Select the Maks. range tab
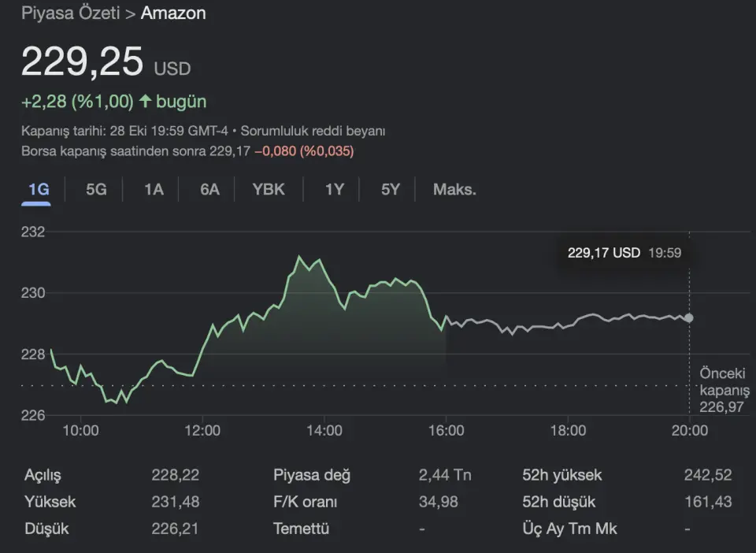 (x=454, y=189)
